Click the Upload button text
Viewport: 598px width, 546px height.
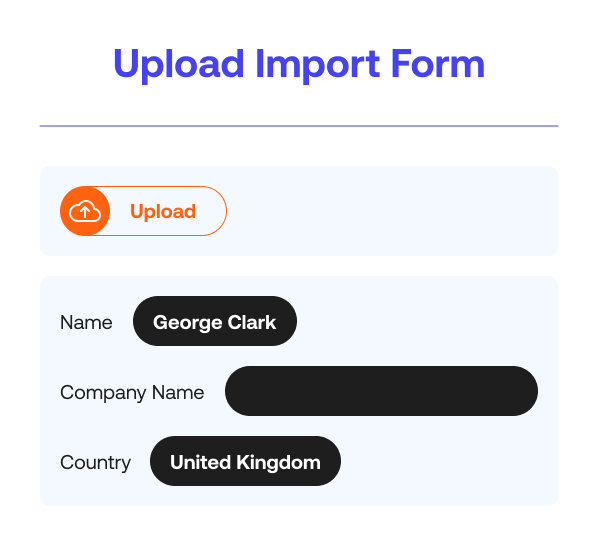[x=163, y=211]
